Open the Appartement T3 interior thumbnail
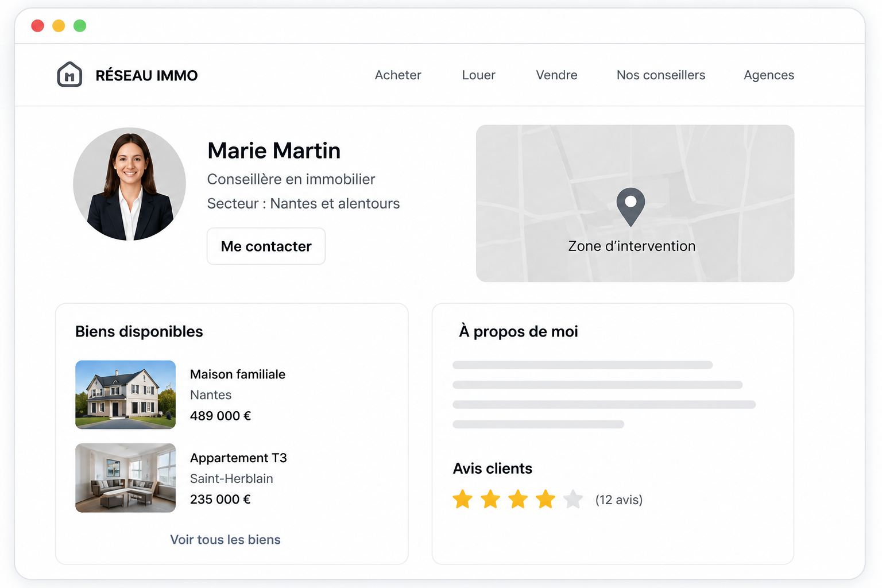The width and height of the screenshot is (882, 588). pos(125,478)
